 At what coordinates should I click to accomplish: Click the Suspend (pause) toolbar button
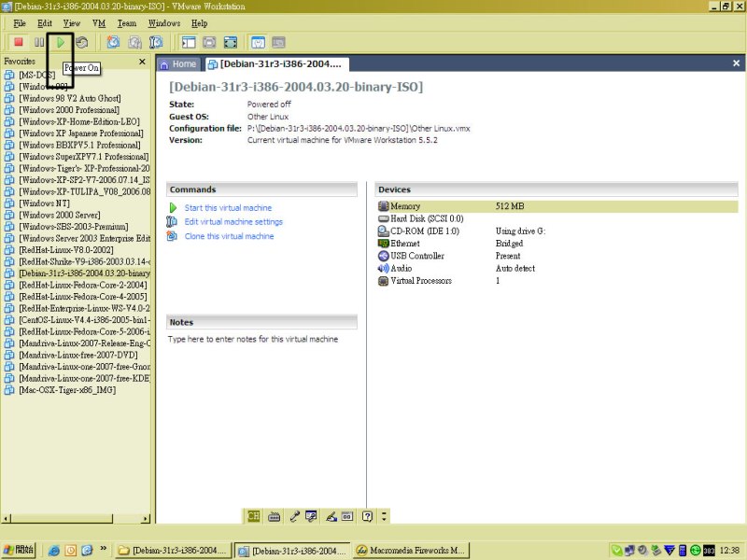point(39,42)
